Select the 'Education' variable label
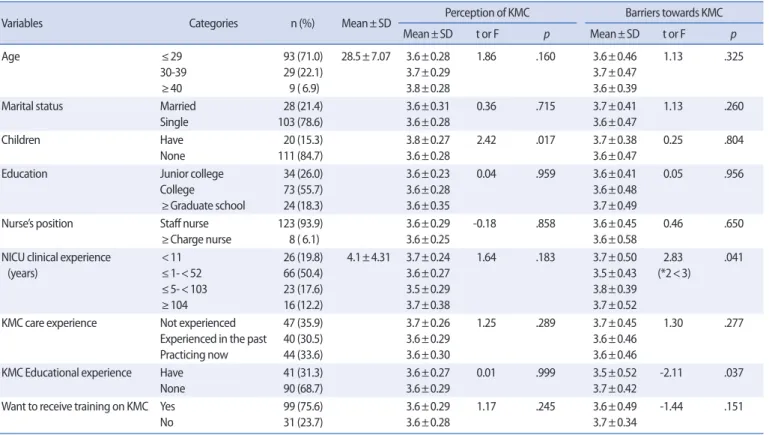The height and width of the screenshot is (435, 769). point(25,174)
